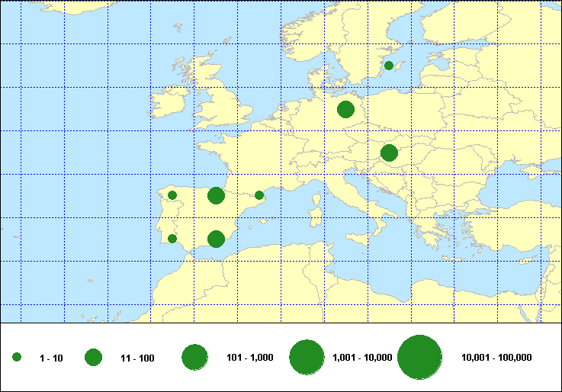Select the green circle marker over Germany
This screenshot has height=392, width=562.
point(345,109)
